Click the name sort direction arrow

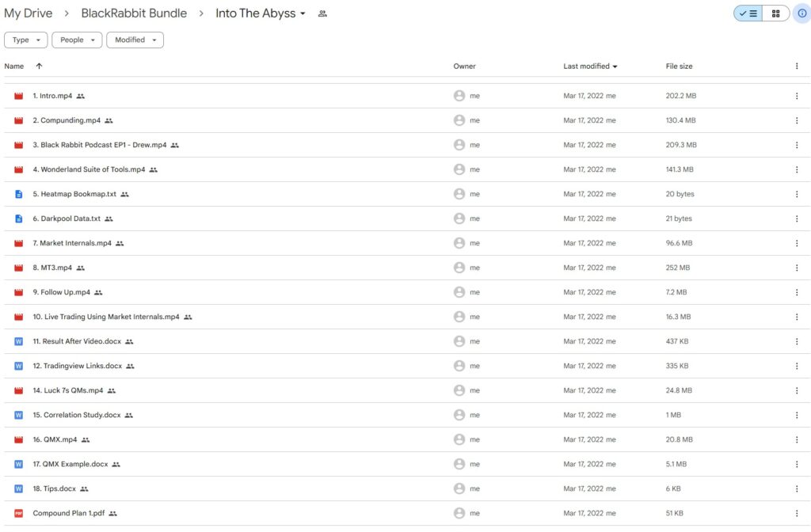39,66
